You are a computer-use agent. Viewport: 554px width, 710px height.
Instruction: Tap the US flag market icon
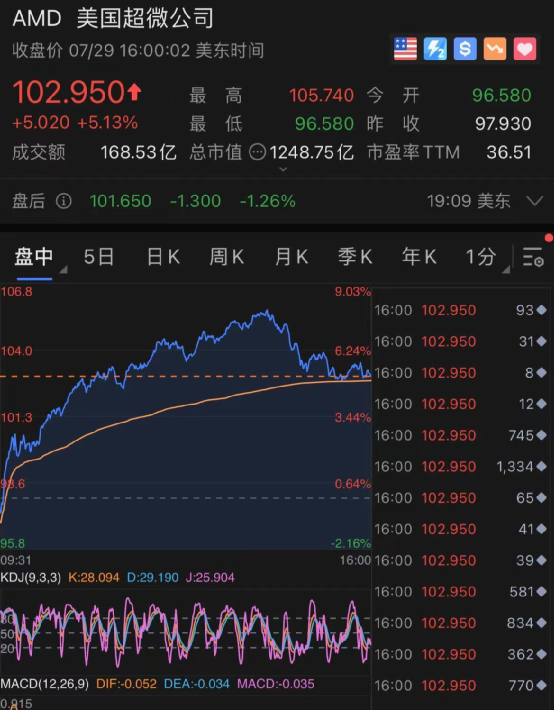(405, 49)
